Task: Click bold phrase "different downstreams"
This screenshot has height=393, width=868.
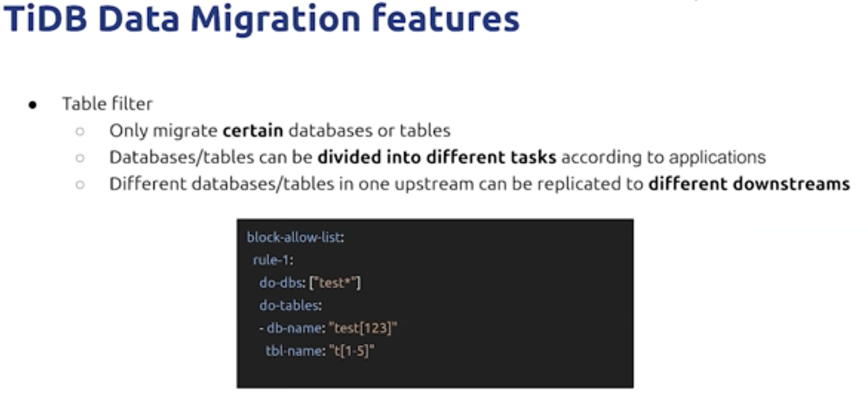Action: point(749,184)
